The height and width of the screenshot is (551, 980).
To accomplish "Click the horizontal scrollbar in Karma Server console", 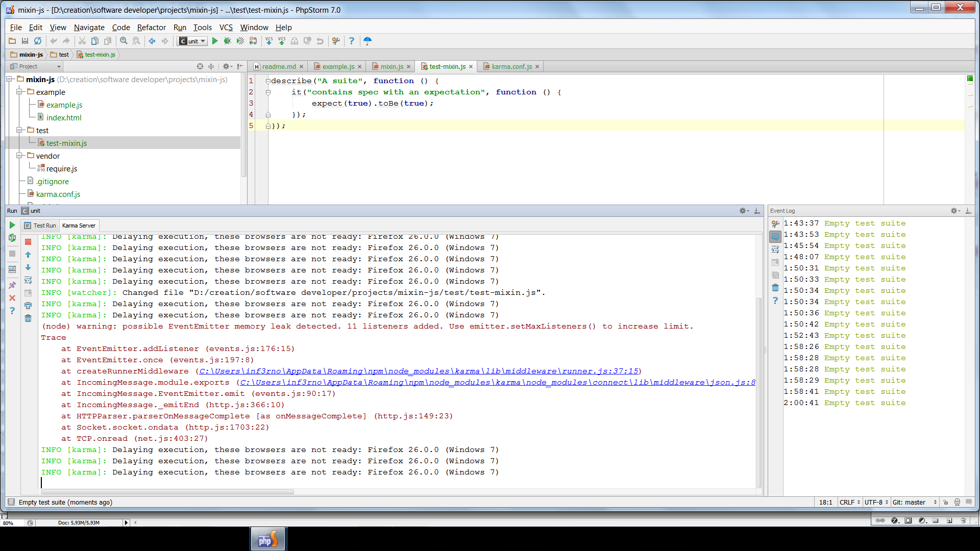I will point(167,492).
